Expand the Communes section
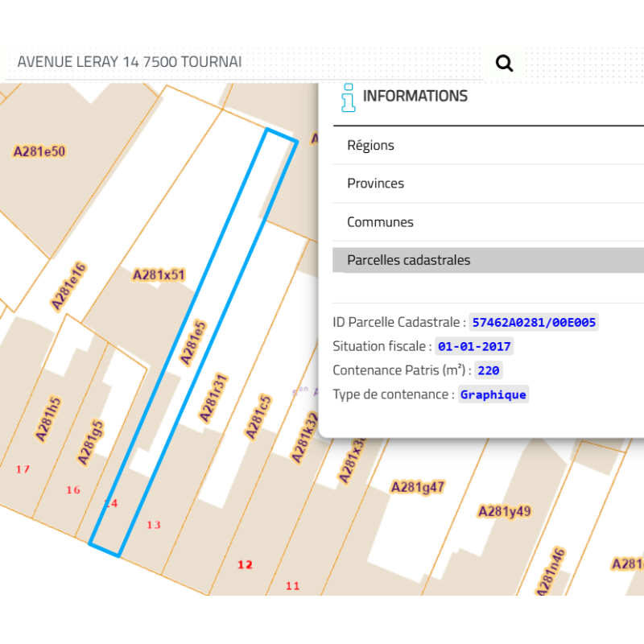Viewport: 644px width, 644px height. tap(380, 222)
